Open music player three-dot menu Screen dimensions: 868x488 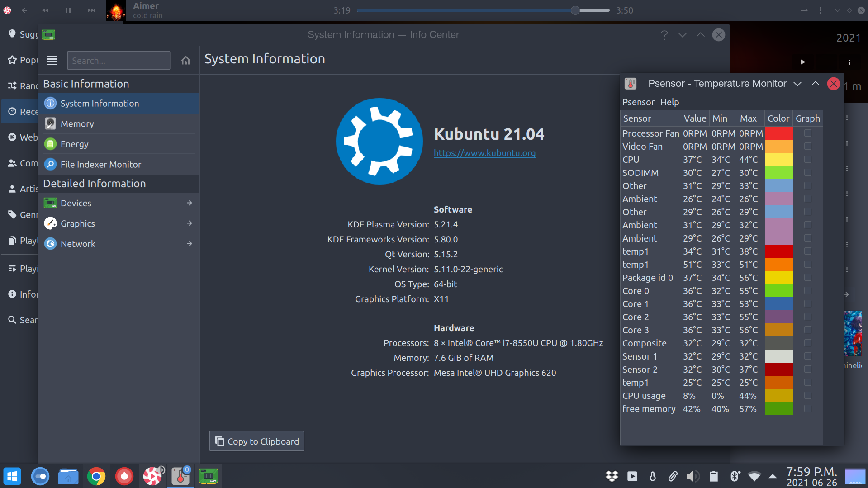[x=820, y=10]
